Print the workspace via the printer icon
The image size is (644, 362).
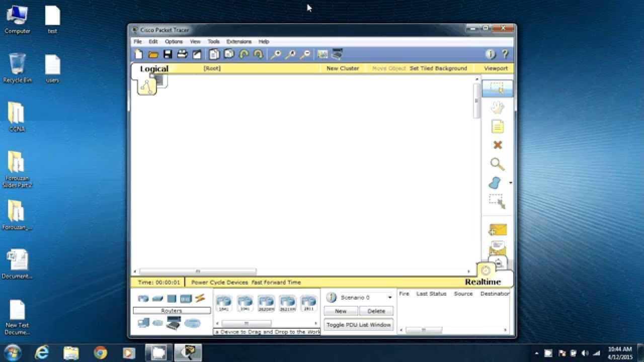click(183, 54)
